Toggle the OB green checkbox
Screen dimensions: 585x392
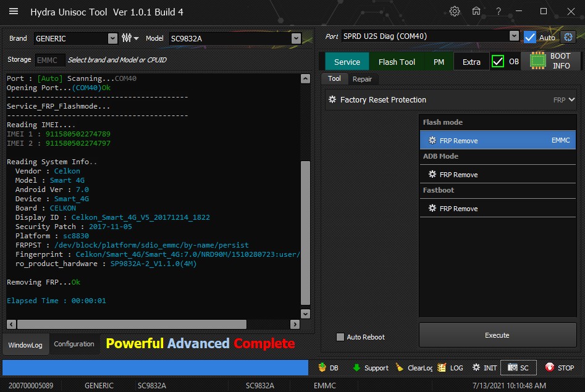click(x=498, y=61)
